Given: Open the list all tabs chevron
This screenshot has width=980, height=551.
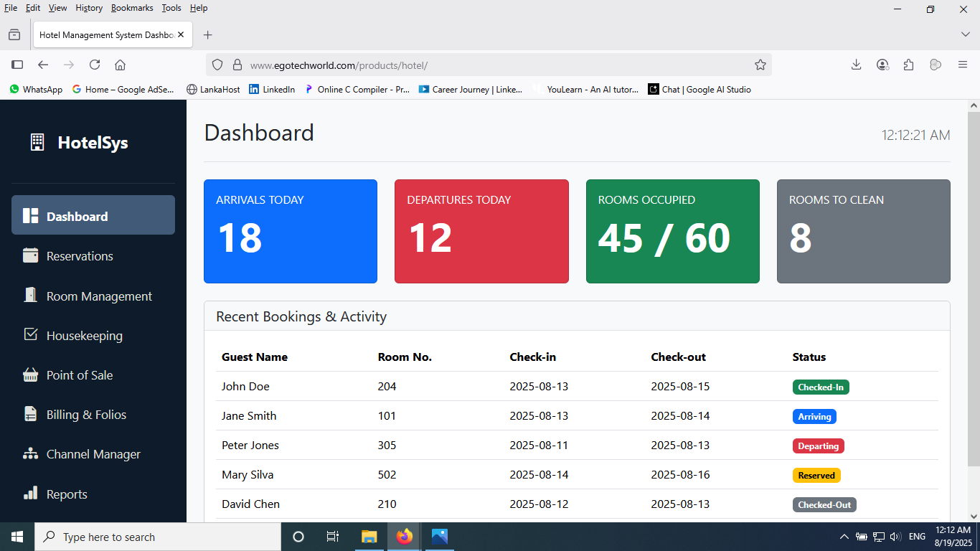Looking at the screenshot, I should pyautogui.click(x=965, y=34).
